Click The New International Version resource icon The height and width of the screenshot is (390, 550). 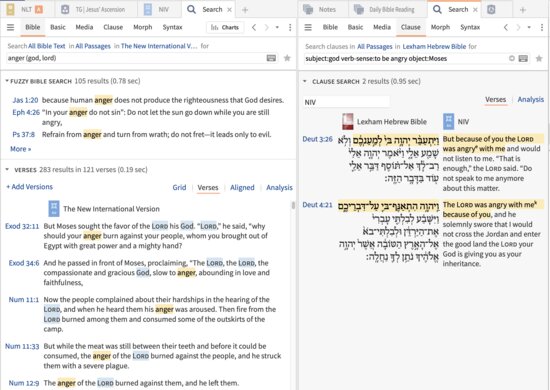(54, 209)
